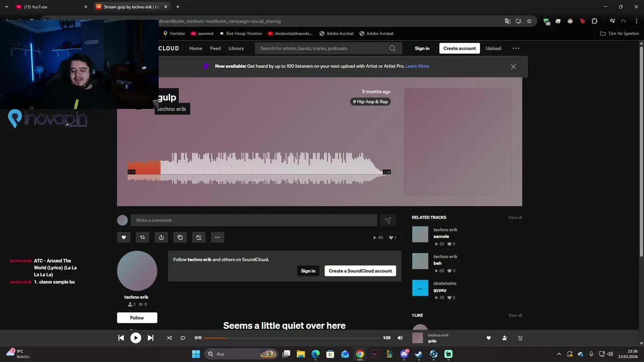This screenshot has width=644, height=362.
Task: Open the Haritalar bookmark
Action: pyautogui.click(x=174, y=34)
